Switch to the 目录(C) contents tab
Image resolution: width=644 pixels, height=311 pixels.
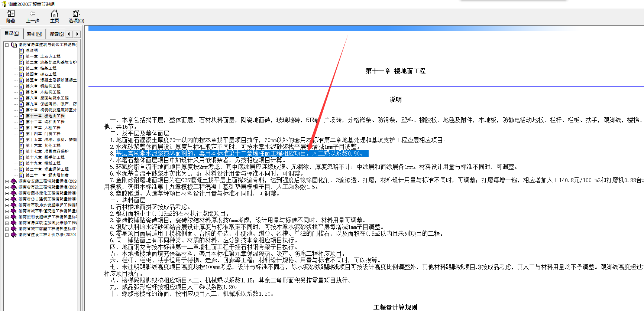coord(12,33)
